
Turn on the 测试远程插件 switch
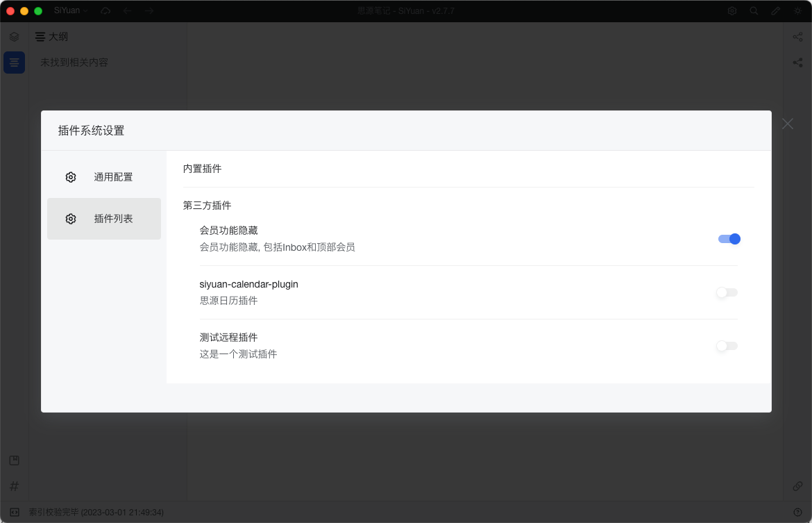(727, 347)
